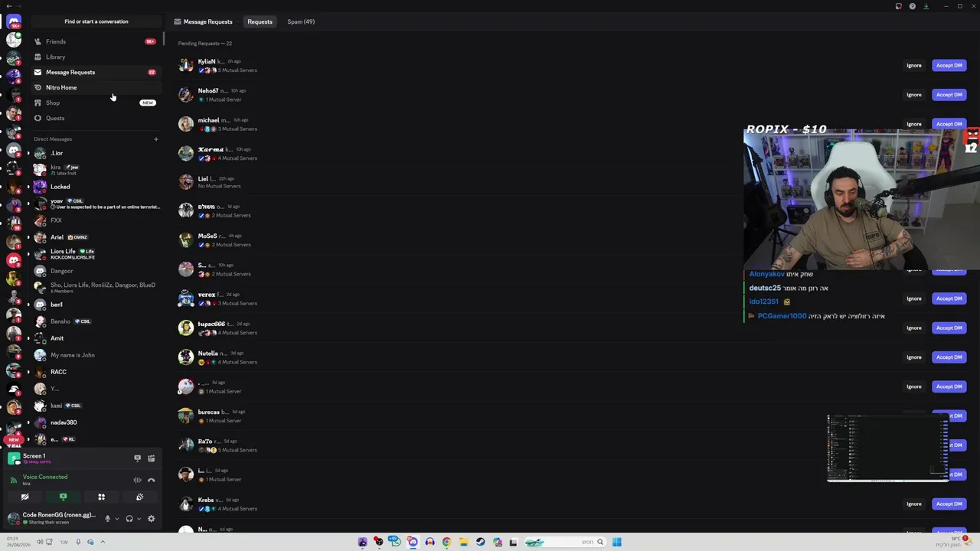Open Discord Help question mark icon
Screen dimensions: 980x551
click(913, 6)
